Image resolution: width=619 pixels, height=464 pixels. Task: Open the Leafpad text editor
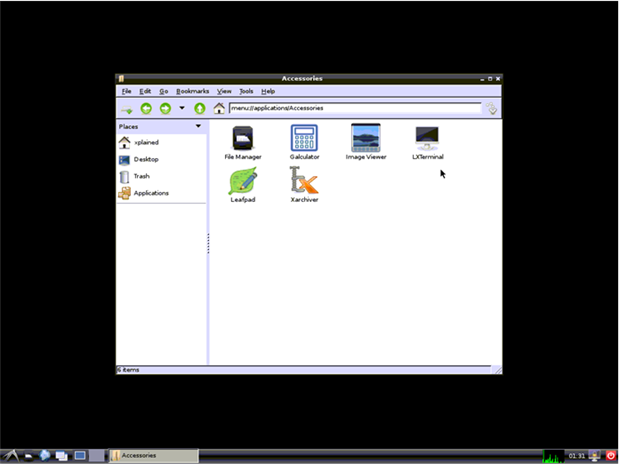[x=242, y=185]
